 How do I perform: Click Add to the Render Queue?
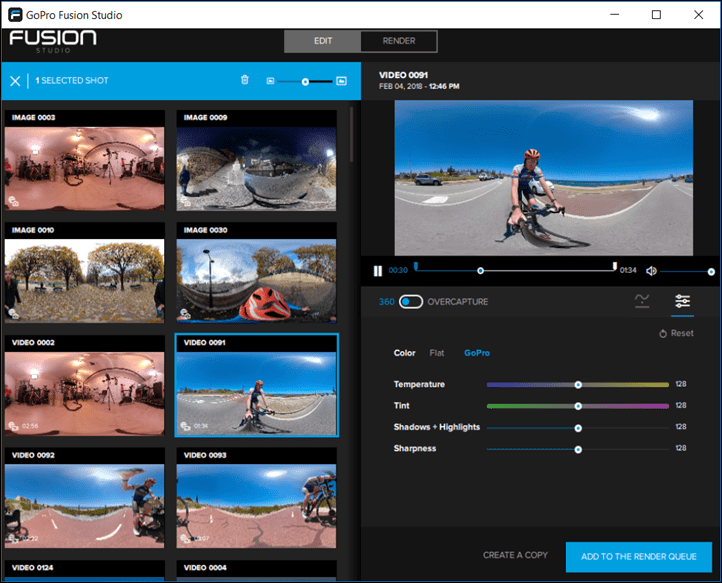[x=639, y=557]
